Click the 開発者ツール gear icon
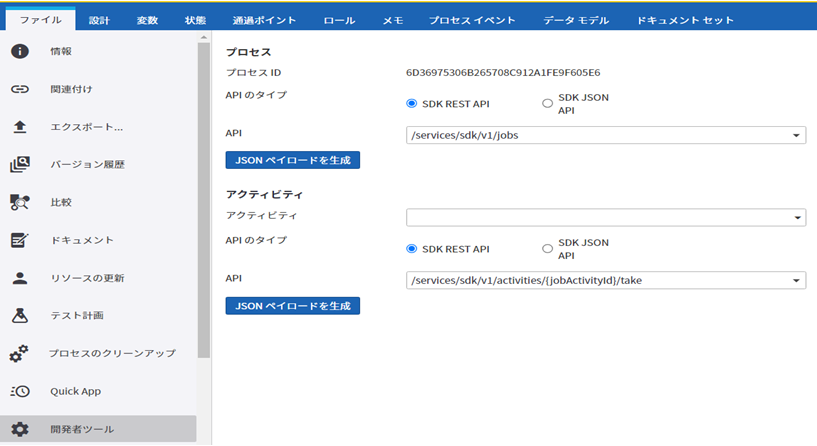Screen dimensions: 817x446 point(20,429)
